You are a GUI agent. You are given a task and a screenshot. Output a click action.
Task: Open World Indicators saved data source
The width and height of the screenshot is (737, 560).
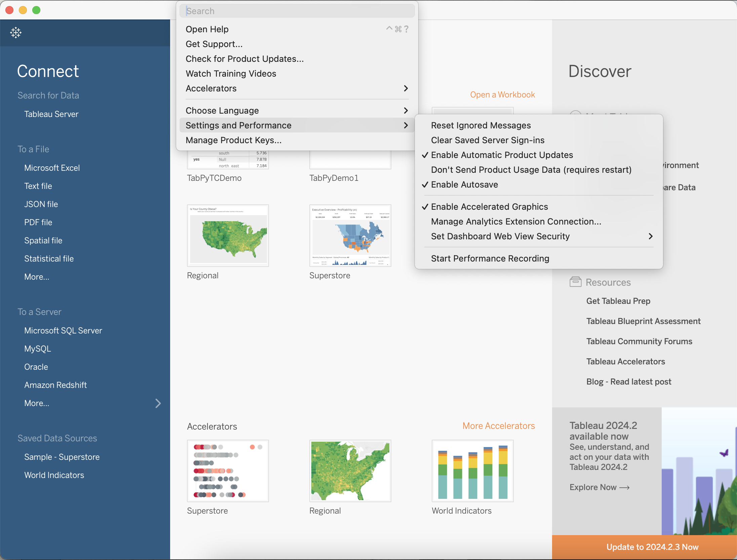pyautogui.click(x=54, y=475)
